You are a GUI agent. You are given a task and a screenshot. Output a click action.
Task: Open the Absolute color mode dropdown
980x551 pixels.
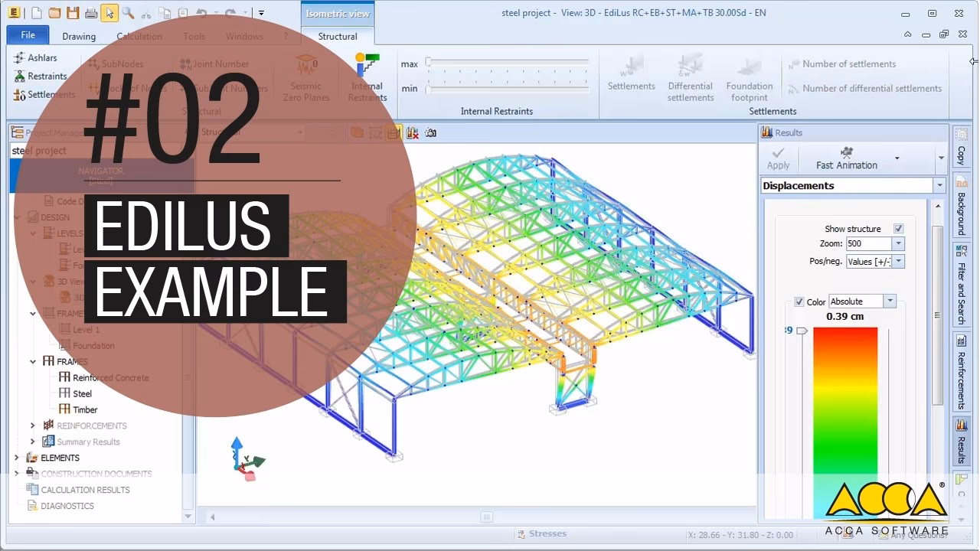coord(890,302)
